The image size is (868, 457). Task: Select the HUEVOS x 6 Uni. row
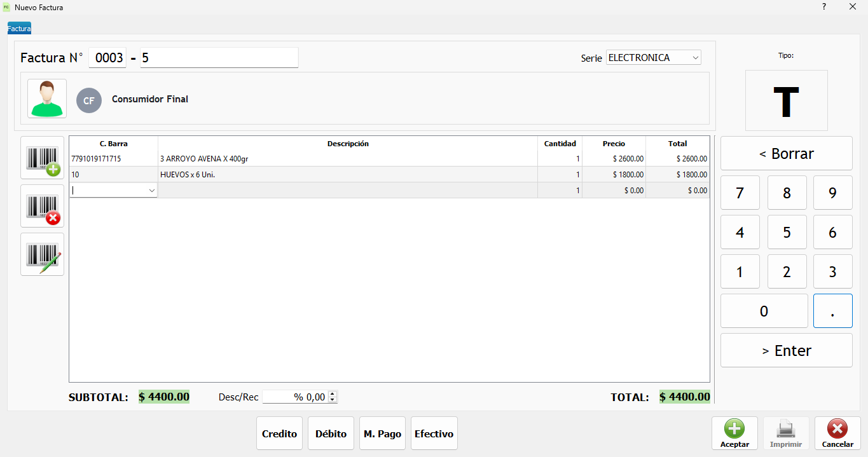point(389,174)
